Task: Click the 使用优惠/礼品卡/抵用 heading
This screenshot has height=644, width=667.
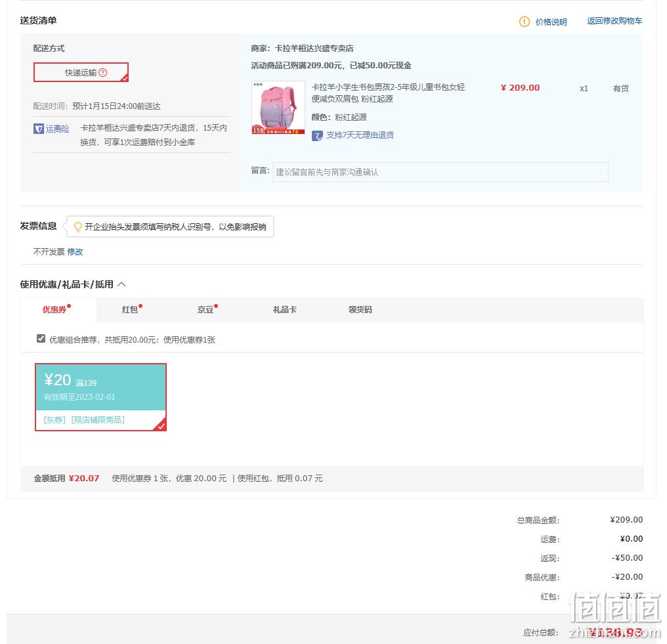Action: (x=66, y=284)
